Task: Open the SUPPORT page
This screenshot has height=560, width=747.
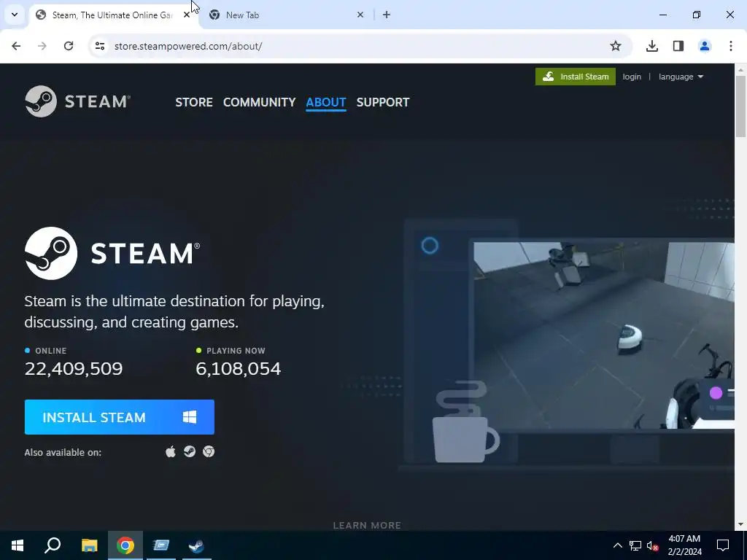Action: point(382,102)
